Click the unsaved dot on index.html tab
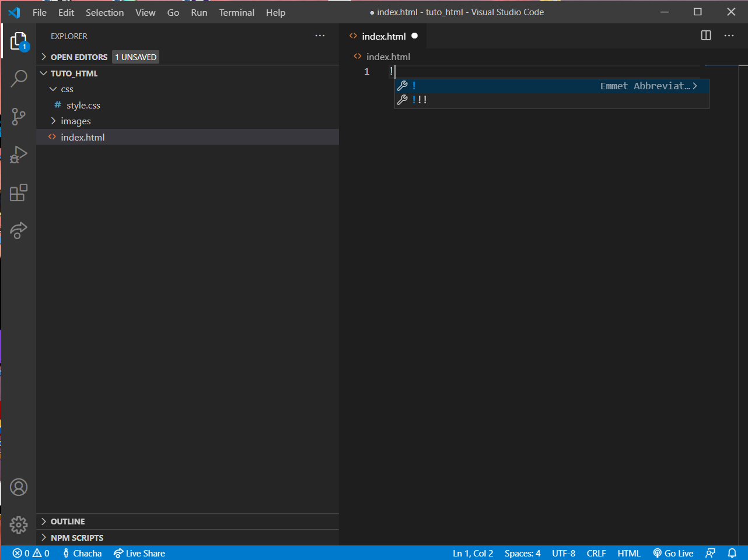Screen dimensions: 748x560 coord(415,36)
